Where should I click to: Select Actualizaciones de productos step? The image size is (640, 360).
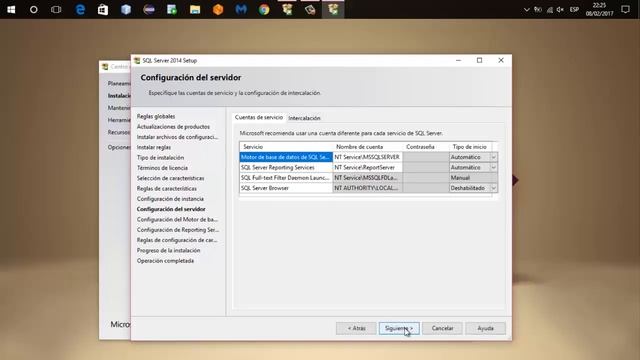click(x=173, y=127)
